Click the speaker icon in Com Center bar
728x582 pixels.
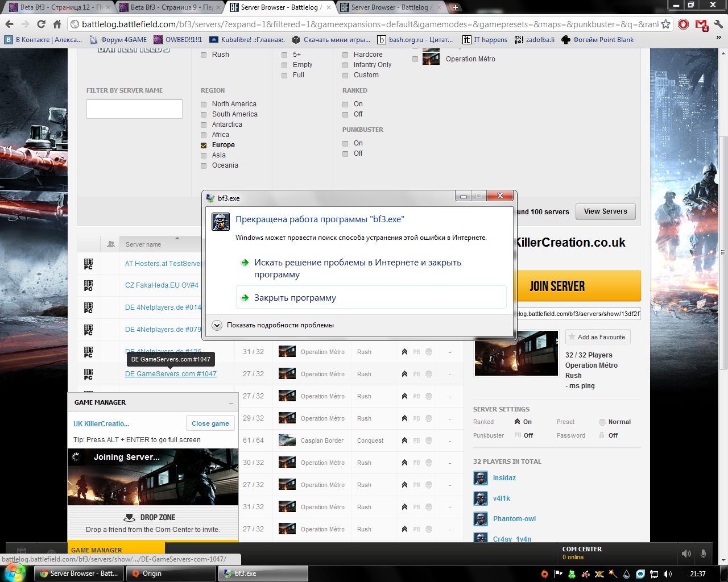point(686,554)
